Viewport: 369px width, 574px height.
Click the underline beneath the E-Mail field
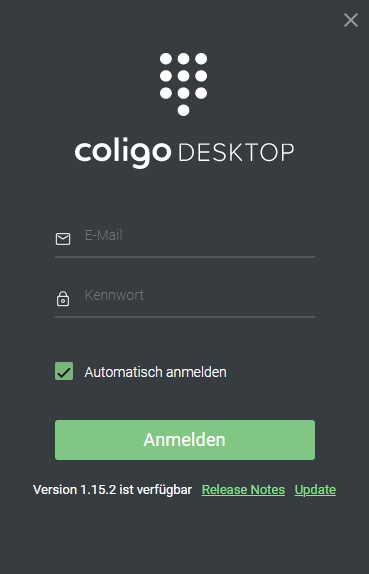click(x=185, y=257)
